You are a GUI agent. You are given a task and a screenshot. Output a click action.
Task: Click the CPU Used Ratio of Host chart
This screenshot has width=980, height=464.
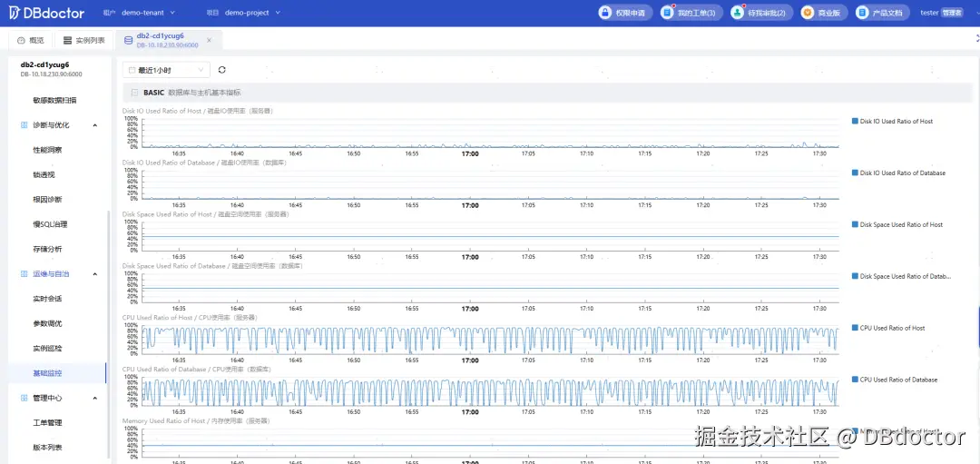(x=491, y=339)
